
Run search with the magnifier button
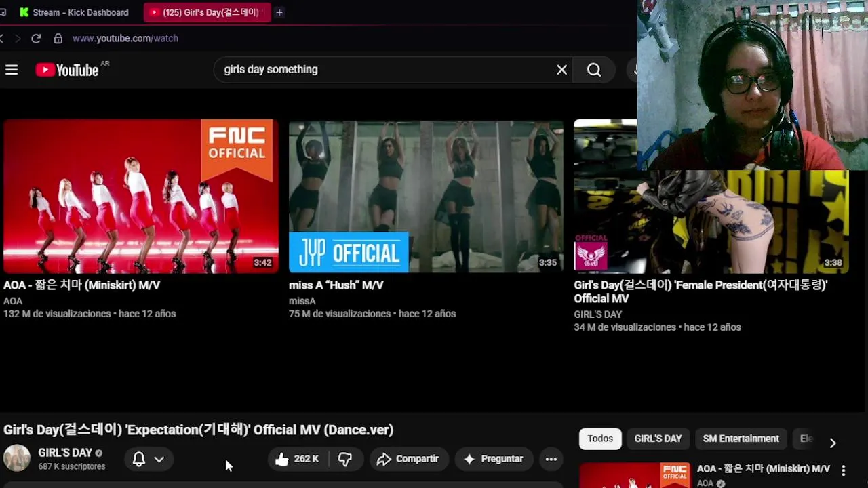click(x=594, y=70)
